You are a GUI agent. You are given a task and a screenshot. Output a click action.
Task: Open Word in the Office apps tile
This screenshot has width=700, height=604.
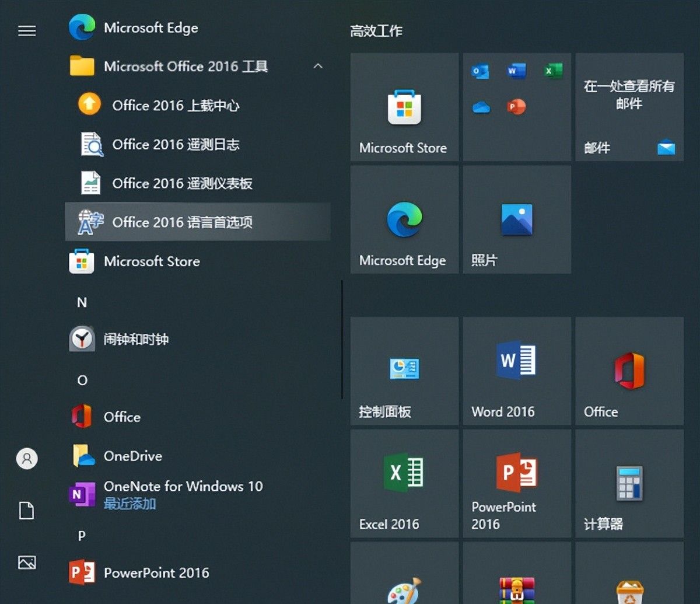coord(516,71)
